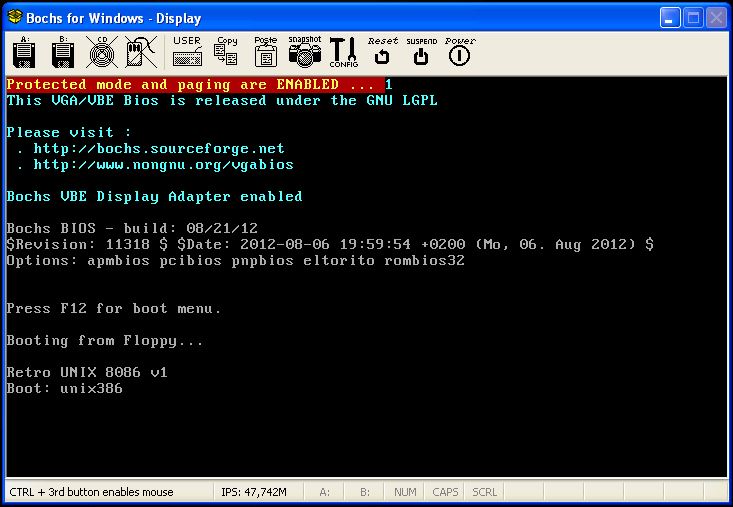733x507 pixels.
Task: Click the Power toolbar button
Action: coord(460,52)
